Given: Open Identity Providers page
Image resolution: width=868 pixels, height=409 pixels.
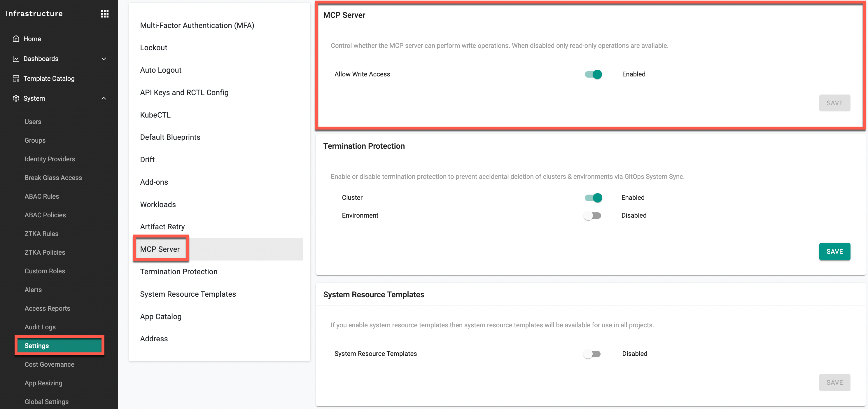Looking at the screenshot, I should coord(50,159).
